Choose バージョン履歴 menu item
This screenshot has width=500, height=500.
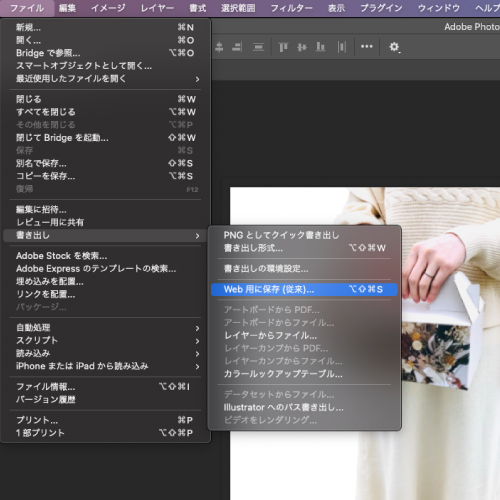[105, 399]
